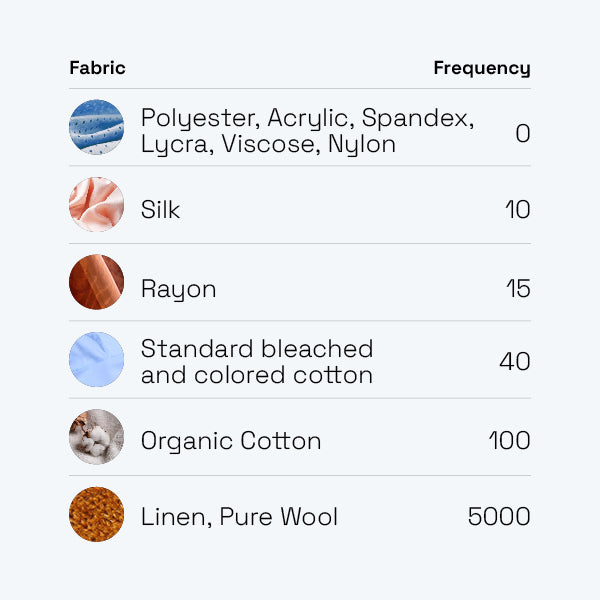Click the Fabric column header
The height and width of the screenshot is (600, 600).
(x=97, y=68)
